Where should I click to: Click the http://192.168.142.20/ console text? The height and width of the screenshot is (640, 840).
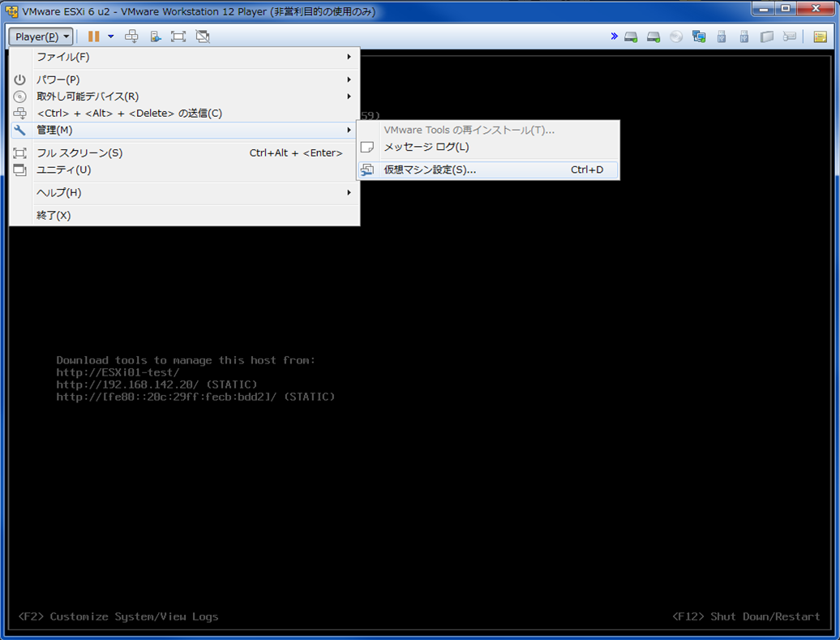(x=127, y=384)
